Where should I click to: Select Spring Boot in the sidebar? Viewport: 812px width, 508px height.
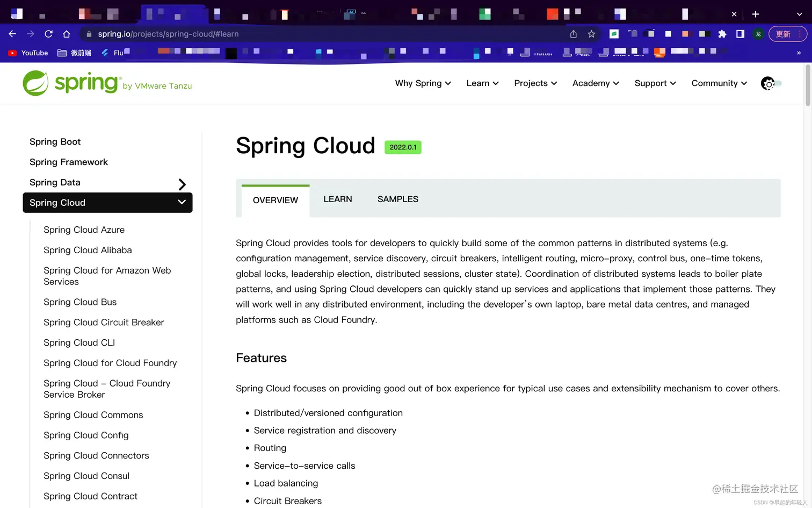pos(55,142)
